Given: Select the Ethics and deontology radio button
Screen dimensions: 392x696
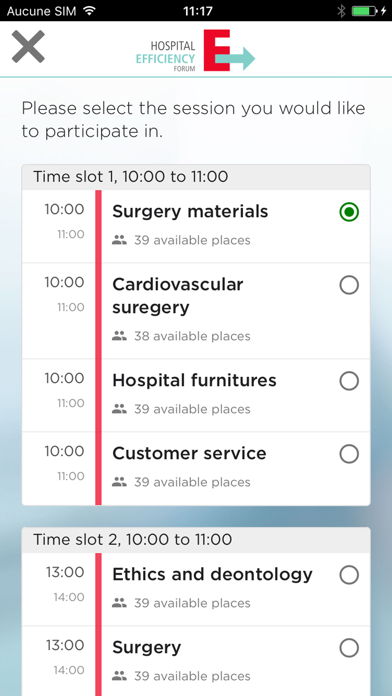Looking at the screenshot, I should [349, 575].
